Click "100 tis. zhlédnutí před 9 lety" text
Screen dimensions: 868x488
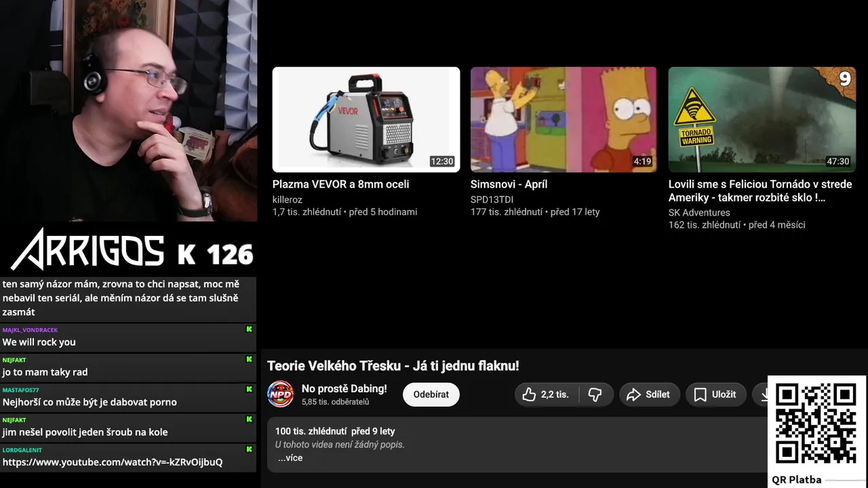tap(335, 431)
